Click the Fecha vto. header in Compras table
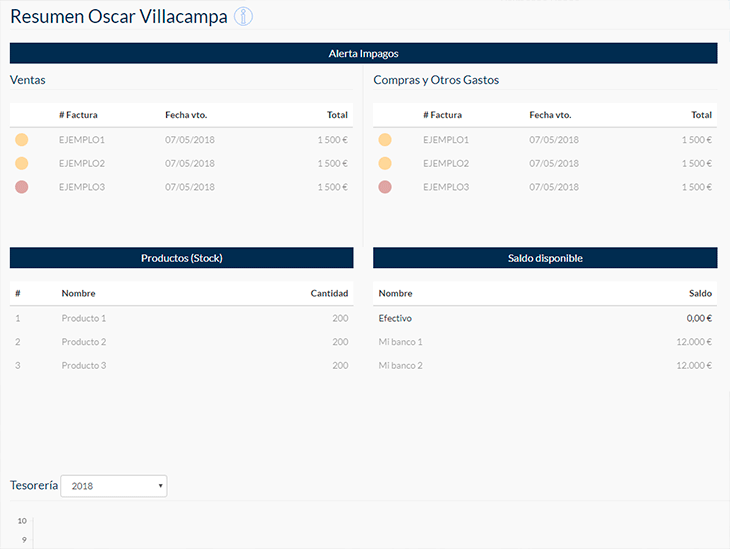Screen dimensions: 730x549 coord(550,115)
